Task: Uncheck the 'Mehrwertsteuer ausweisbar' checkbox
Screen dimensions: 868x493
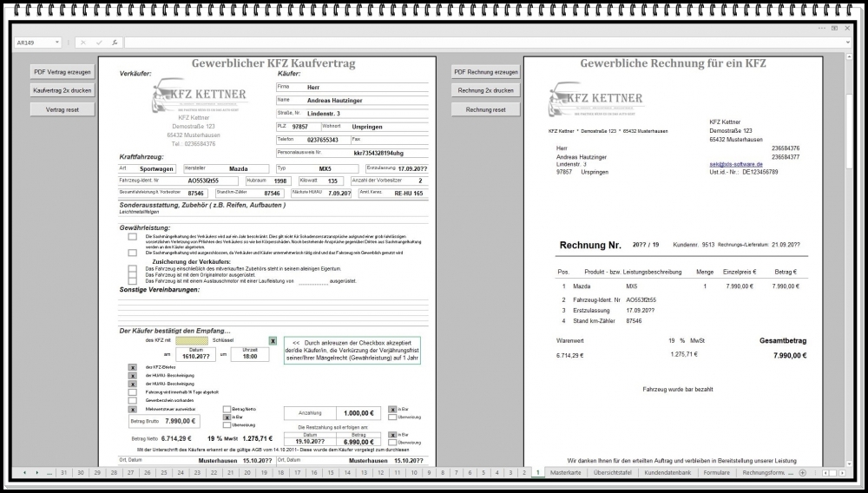Action: coord(132,410)
